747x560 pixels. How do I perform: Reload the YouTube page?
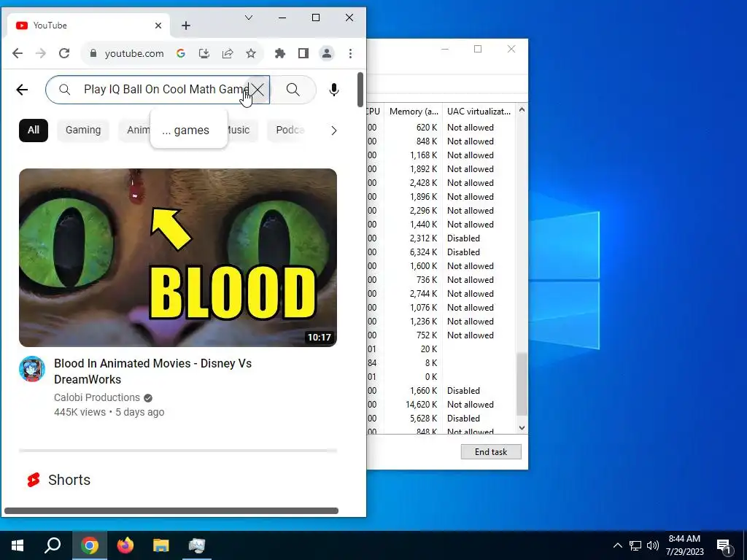(x=64, y=53)
